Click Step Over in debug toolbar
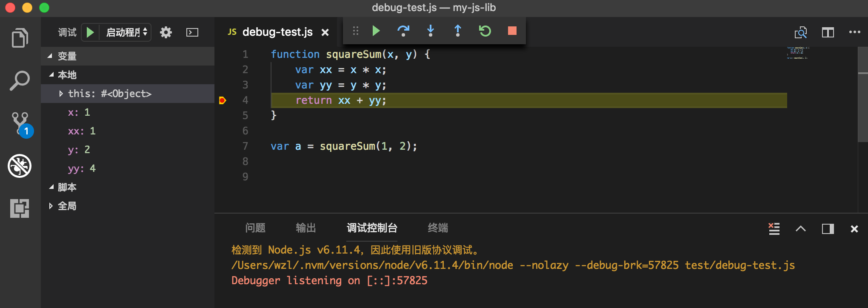Viewport: 868px width, 308px height. 403,31
